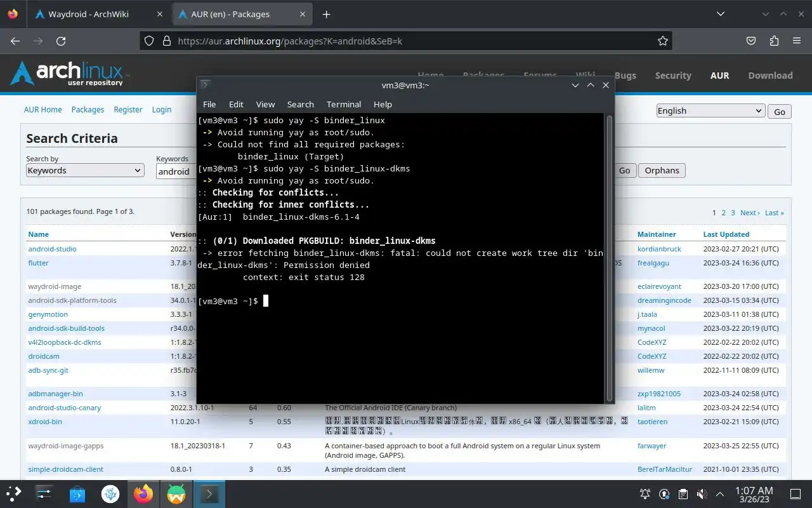The height and width of the screenshot is (508, 812).
Task: Open the Firefox extensions puzzle icon
Action: click(x=774, y=41)
